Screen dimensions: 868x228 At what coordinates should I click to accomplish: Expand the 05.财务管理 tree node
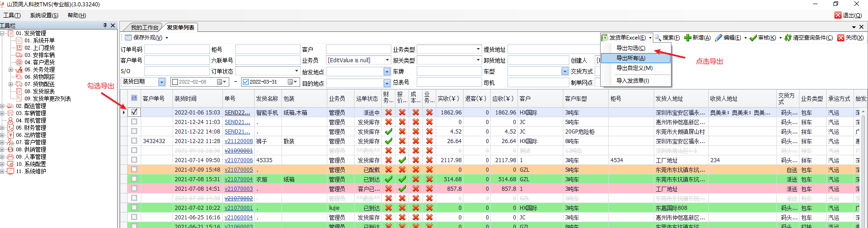3,128
